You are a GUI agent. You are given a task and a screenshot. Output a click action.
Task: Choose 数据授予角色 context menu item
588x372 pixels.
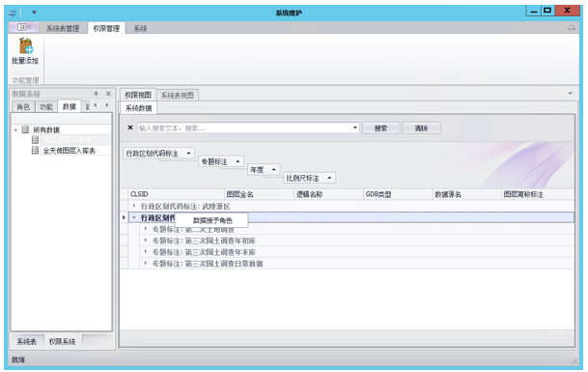(211, 220)
